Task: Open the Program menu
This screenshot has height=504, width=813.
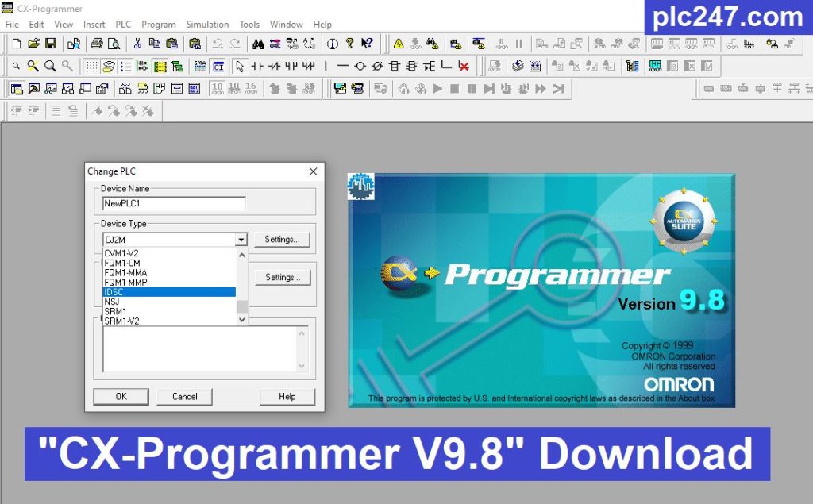Action: pyautogui.click(x=159, y=25)
